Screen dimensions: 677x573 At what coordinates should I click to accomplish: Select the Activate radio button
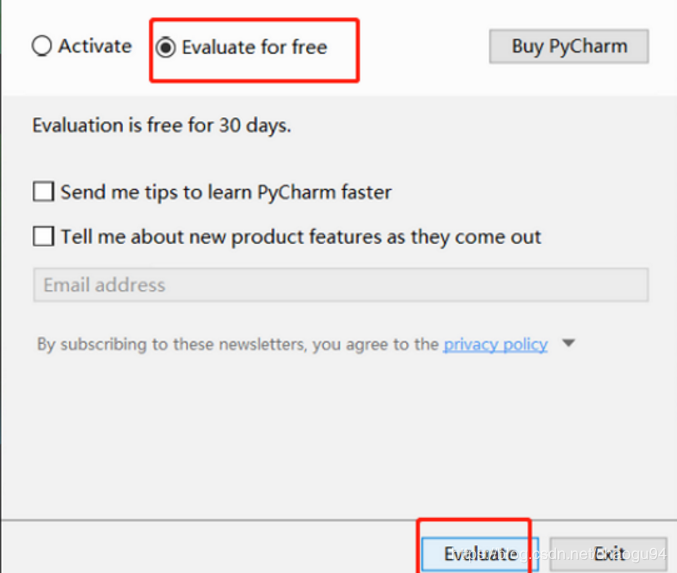[x=82, y=46]
